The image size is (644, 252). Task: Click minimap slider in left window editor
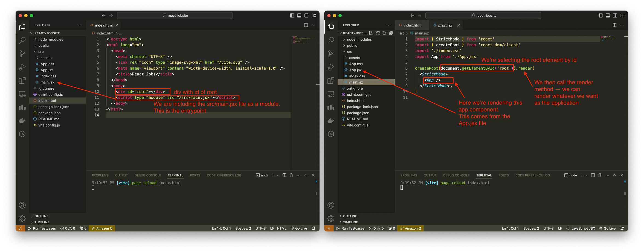coord(303,40)
